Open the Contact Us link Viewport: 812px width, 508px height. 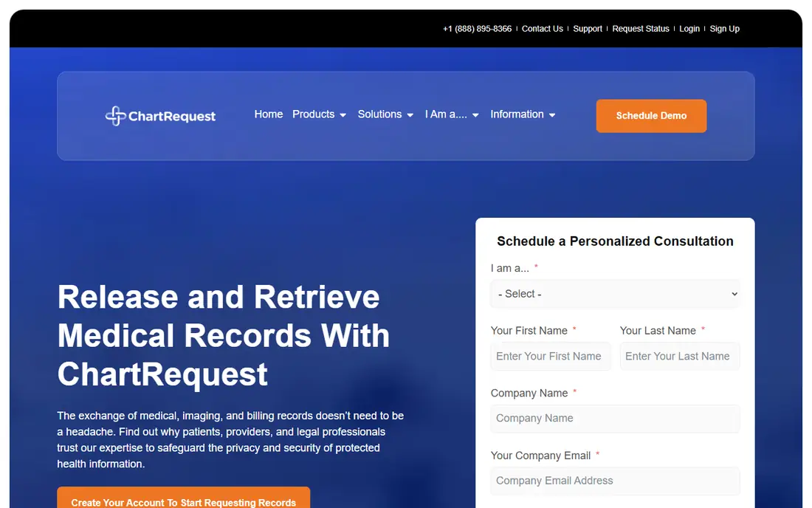pyautogui.click(x=543, y=29)
